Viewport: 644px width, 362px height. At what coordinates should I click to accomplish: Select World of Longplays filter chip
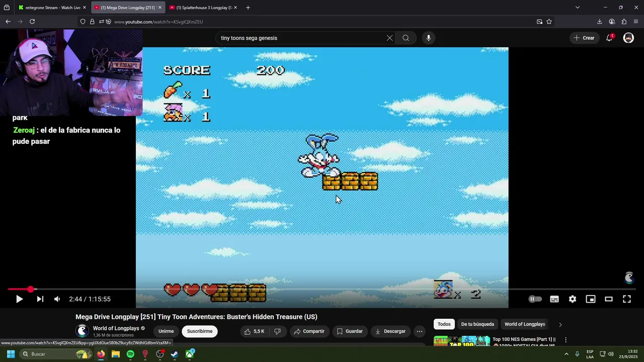(x=525, y=324)
